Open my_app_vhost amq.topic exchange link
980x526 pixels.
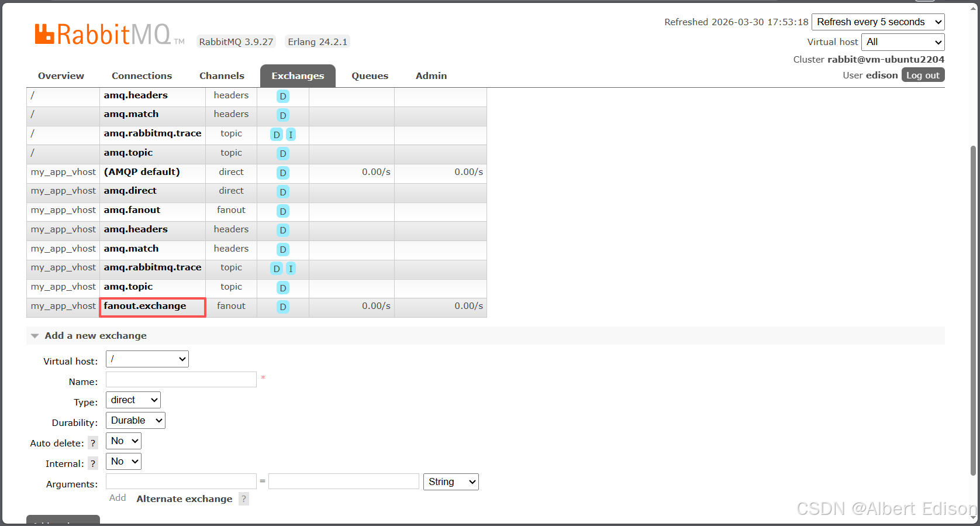coord(128,287)
